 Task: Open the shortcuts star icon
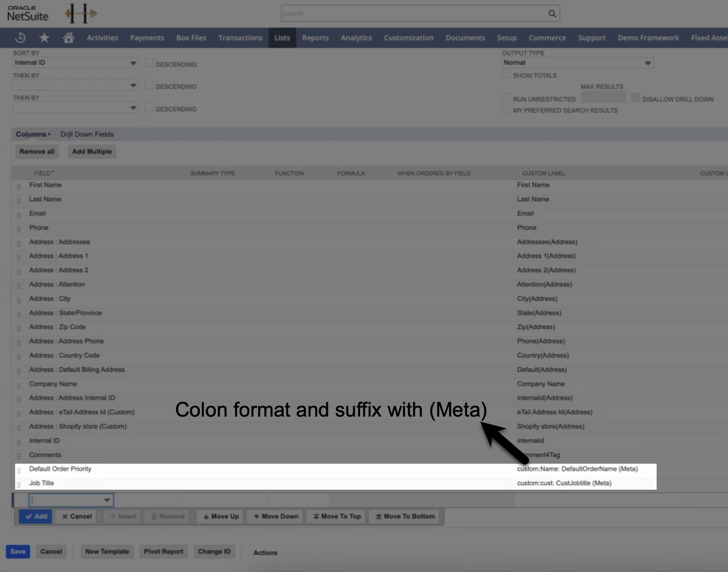pos(44,38)
